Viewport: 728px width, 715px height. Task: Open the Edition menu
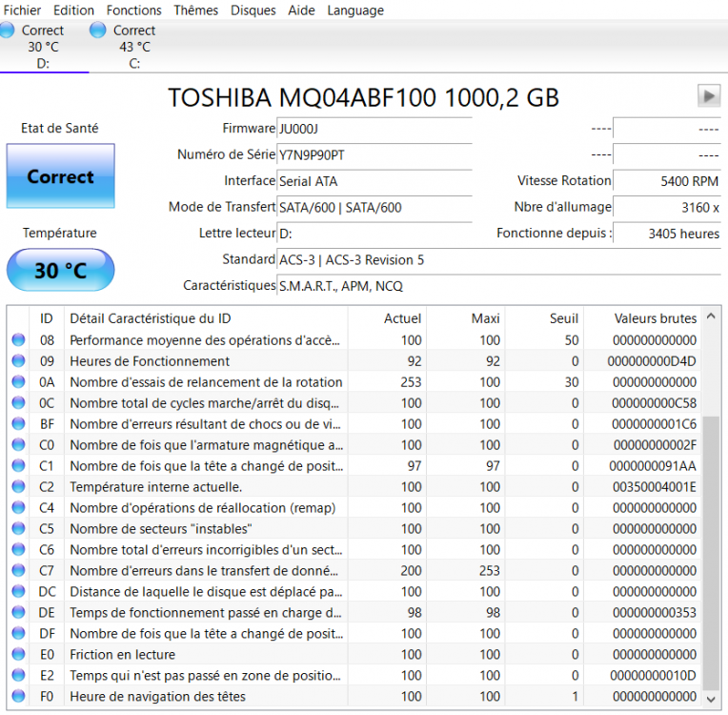click(73, 10)
